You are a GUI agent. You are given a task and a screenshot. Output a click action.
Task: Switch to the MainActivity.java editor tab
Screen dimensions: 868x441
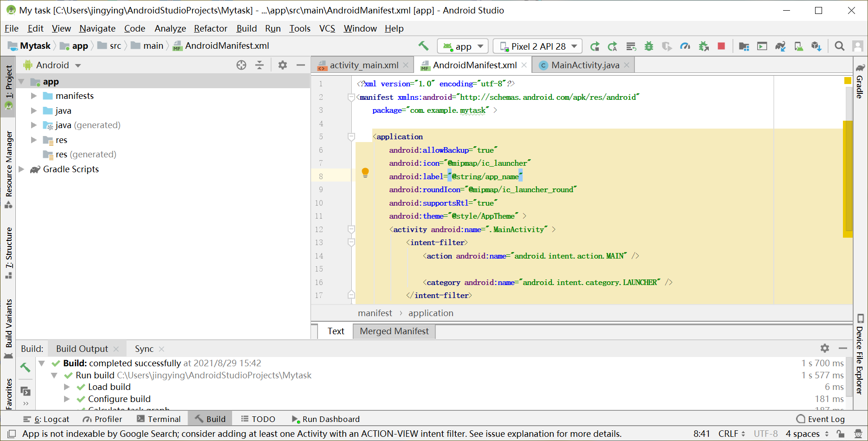tap(585, 65)
